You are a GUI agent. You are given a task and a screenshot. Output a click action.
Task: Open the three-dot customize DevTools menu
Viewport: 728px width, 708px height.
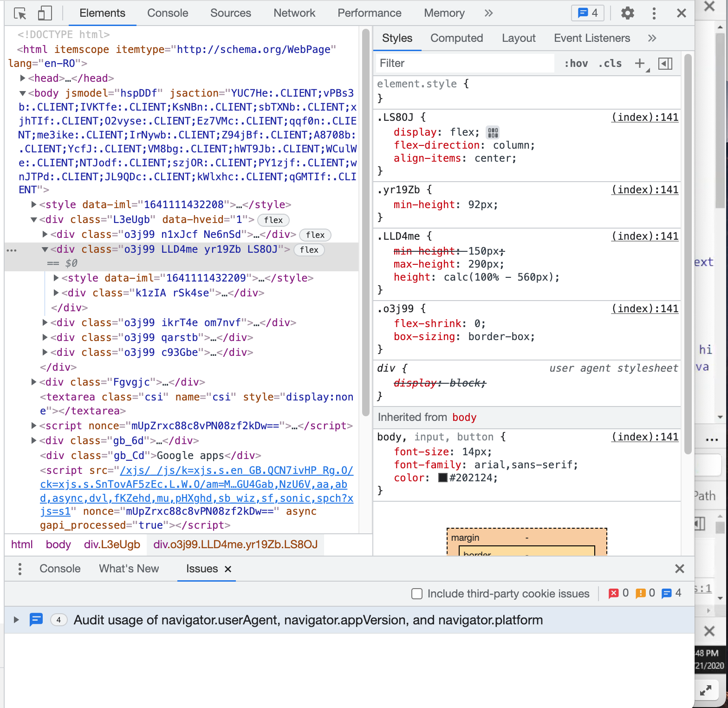(654, 13)
